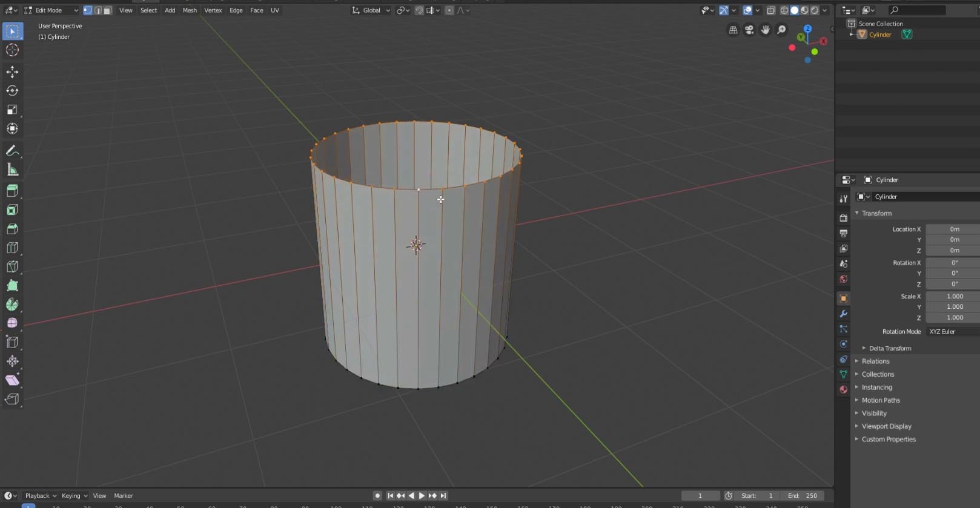Toggle proportional editing button
The width and height of the screenshot is (980, 508).
[x=449, y=10]
